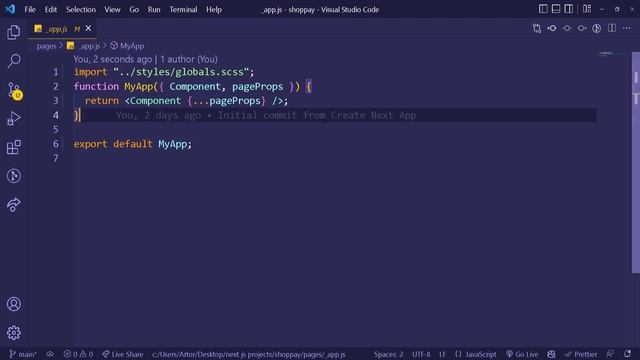Open the Edit menu
The width and height of the screenshot is (640, 360).
[x=51, y=9]
